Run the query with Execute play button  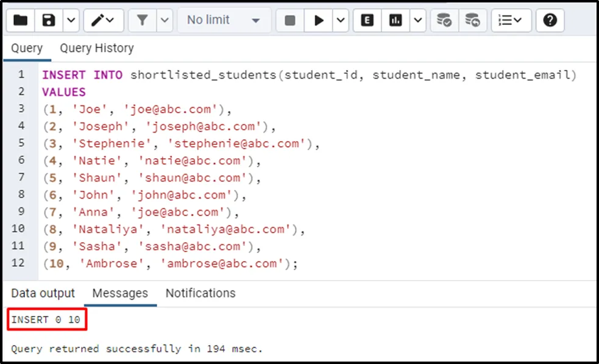click(x=319, y=20)
